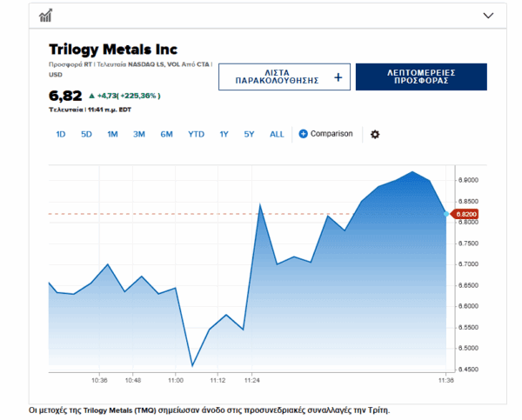Screen dimensions: 522x420
Task: Switch chart to 3M range
Action: [138, 134]
